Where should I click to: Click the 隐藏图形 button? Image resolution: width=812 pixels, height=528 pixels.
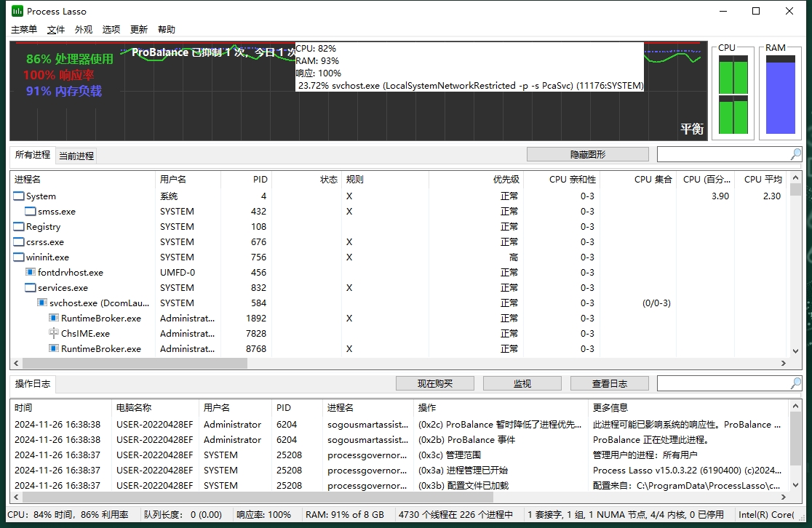click(x=588, y=154)
